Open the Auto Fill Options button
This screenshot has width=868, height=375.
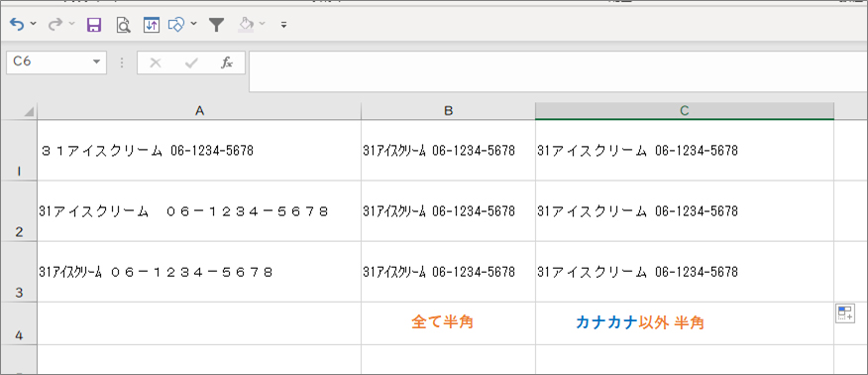click(x=845, y=312)
